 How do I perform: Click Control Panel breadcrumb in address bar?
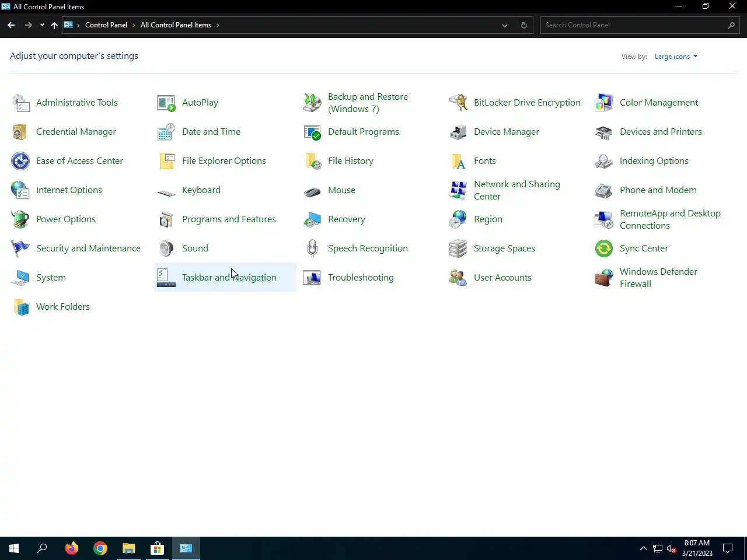pos(106,25)
